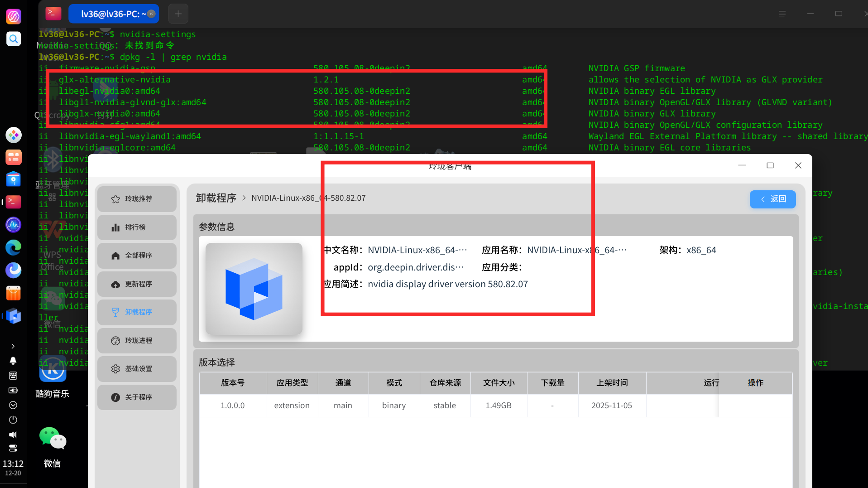This screenshot has width=868, height=488.
Task: Open 全部程序 in the sidebar
Action: (x=137, y=256)
